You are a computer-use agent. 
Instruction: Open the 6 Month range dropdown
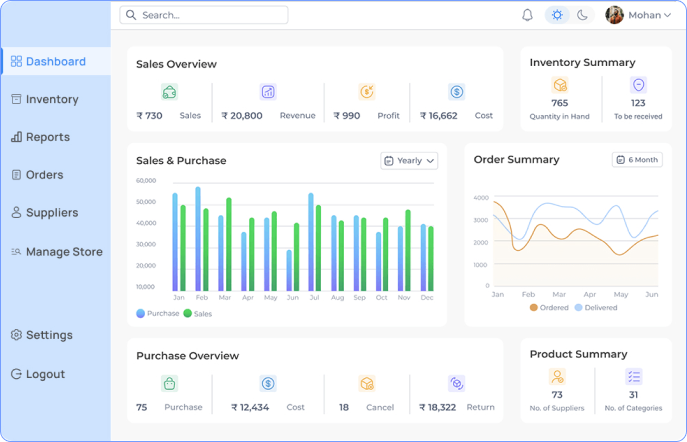(x=637, y=159)
